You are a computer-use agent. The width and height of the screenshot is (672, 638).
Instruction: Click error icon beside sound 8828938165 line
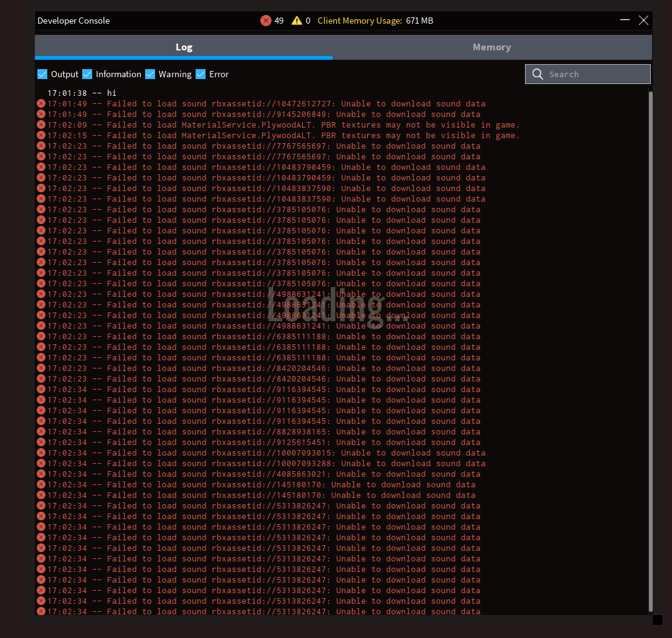click(41, 431)
